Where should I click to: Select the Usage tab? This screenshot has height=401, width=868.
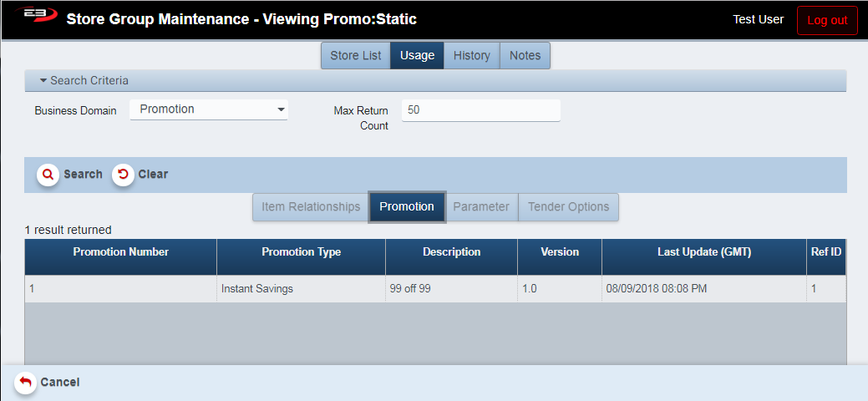(417, 56)
